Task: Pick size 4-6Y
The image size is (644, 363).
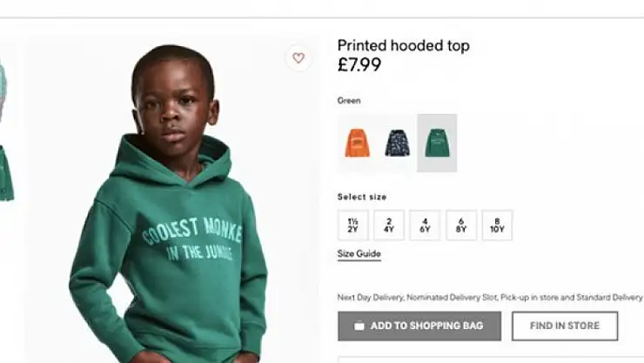Action: 425,225
